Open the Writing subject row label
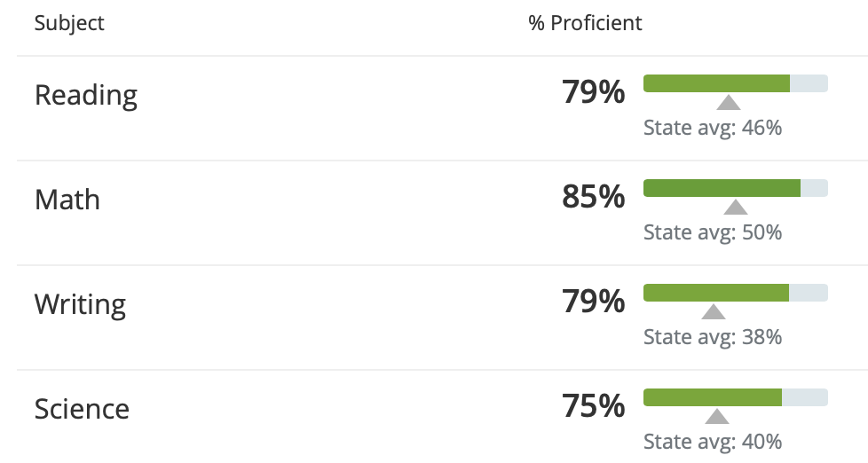Screen dimensions: 868x463 click(80, 304)
